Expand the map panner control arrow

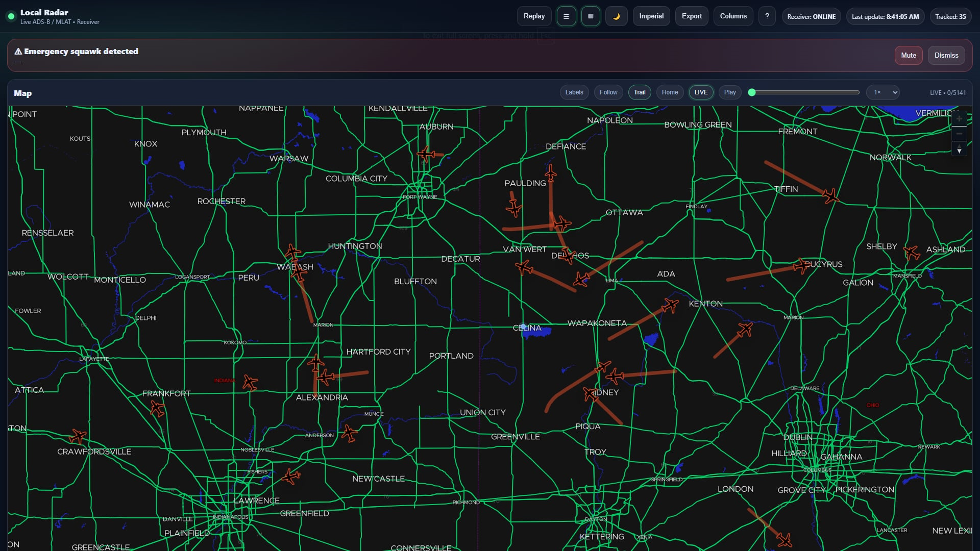(960, 149)
